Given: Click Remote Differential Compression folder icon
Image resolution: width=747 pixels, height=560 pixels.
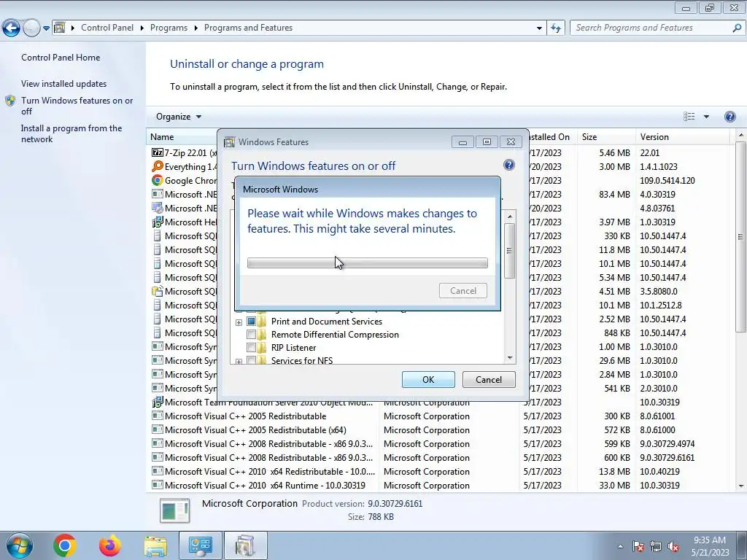Looking at the screenshot, I should click(x=262, y=334).
